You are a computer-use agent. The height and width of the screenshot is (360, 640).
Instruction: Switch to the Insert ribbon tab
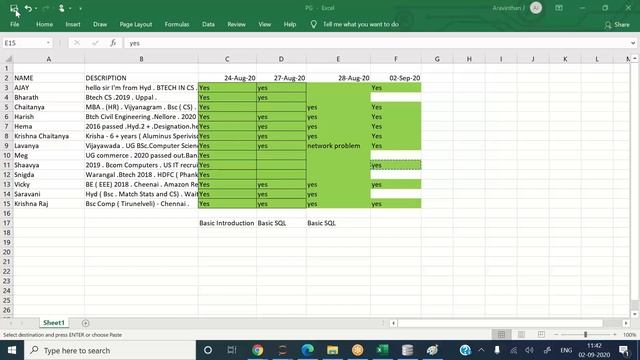pyautogui.click(x=73, y=24)
